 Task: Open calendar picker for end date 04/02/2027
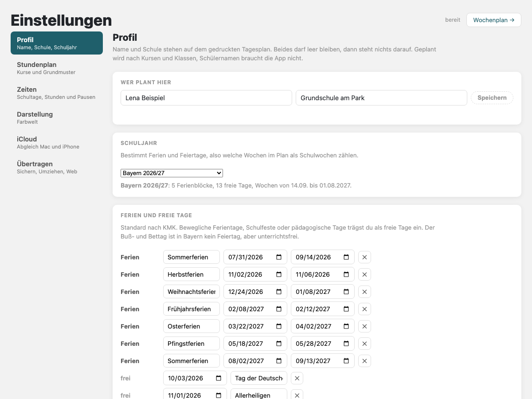click(x=346, y=326)
